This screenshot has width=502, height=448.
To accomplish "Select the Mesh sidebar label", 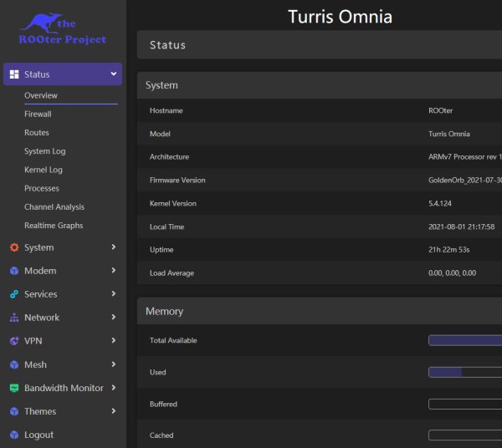I will (x=35, y=364).
